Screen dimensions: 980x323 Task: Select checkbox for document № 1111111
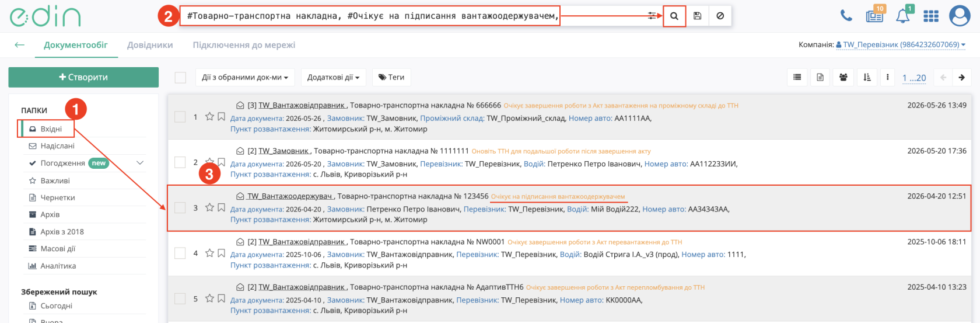pyautogui.click(x=180, y=162)
